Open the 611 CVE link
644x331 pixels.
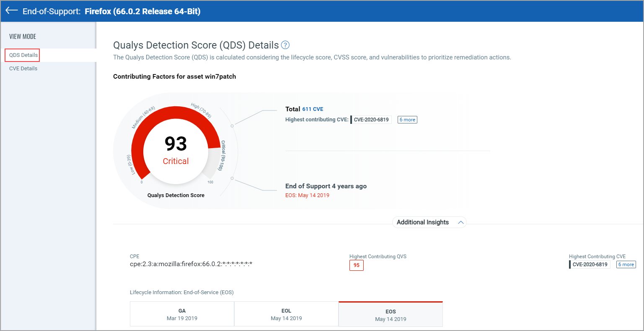313,109
